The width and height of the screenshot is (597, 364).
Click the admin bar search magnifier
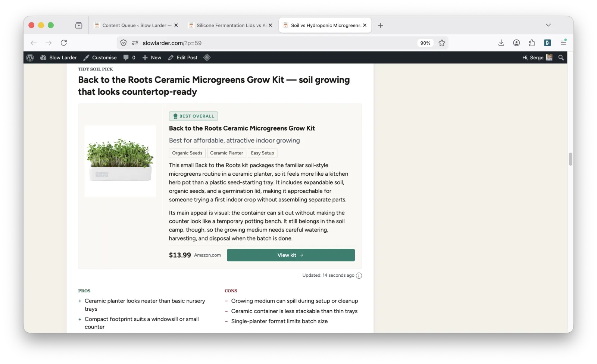(x=561, y=57)
